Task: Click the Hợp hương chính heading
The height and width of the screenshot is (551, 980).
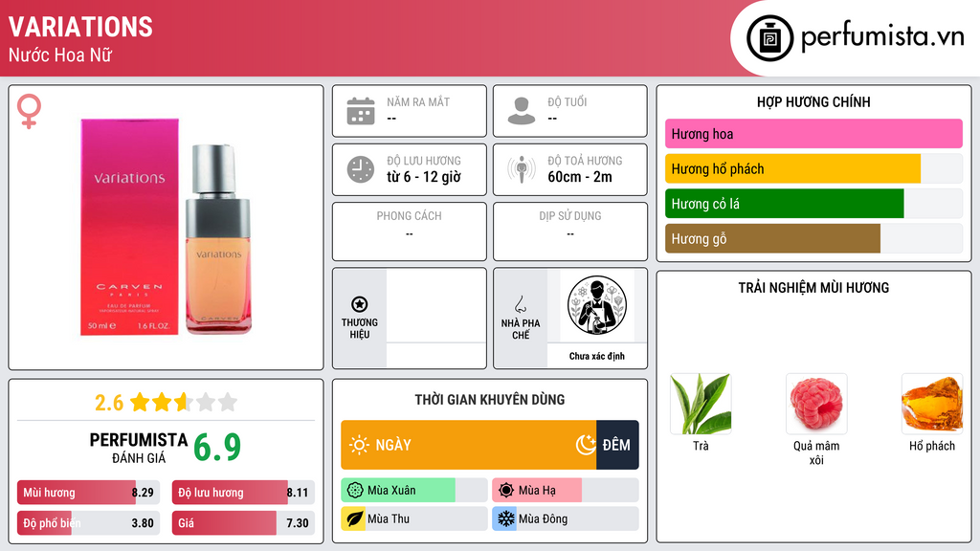Action: click(813, 101)
